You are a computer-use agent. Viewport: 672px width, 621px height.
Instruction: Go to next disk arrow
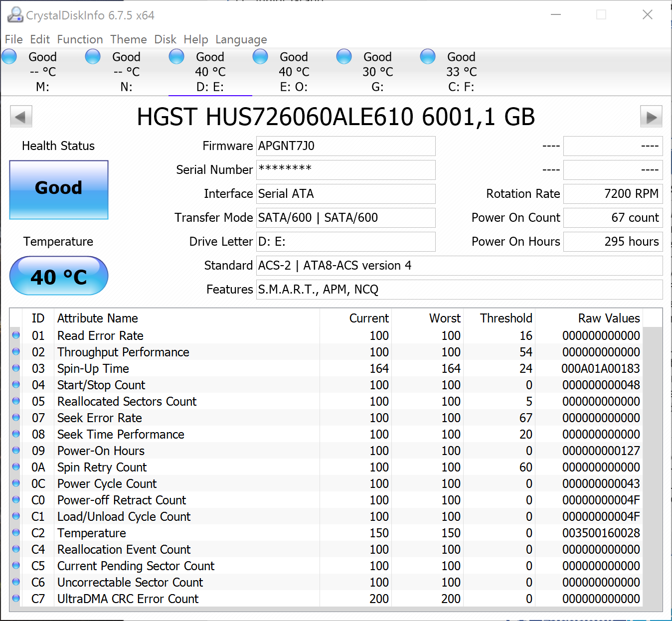651,117
